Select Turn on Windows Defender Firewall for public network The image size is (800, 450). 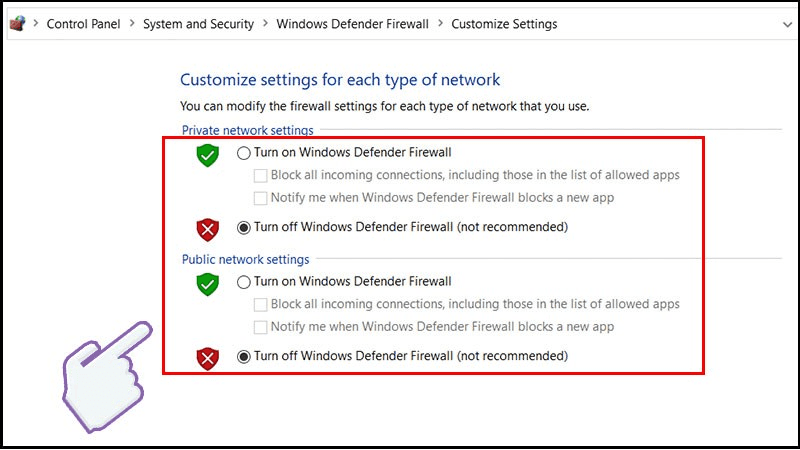point(244,282)
